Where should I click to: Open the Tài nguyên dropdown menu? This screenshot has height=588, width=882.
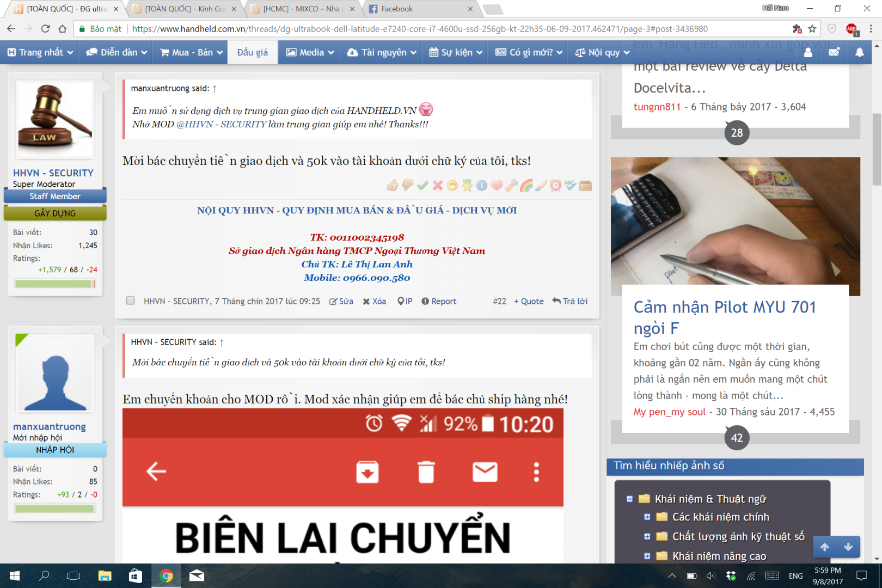382,52
